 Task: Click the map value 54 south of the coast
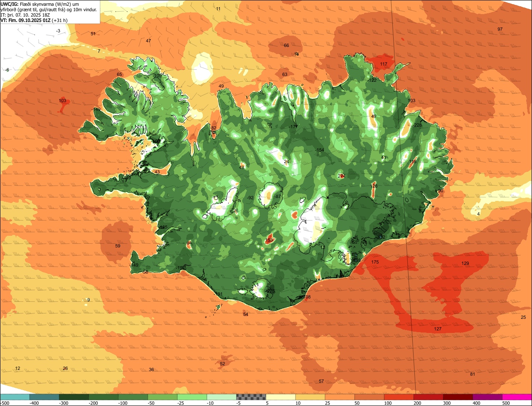[246, 315]
